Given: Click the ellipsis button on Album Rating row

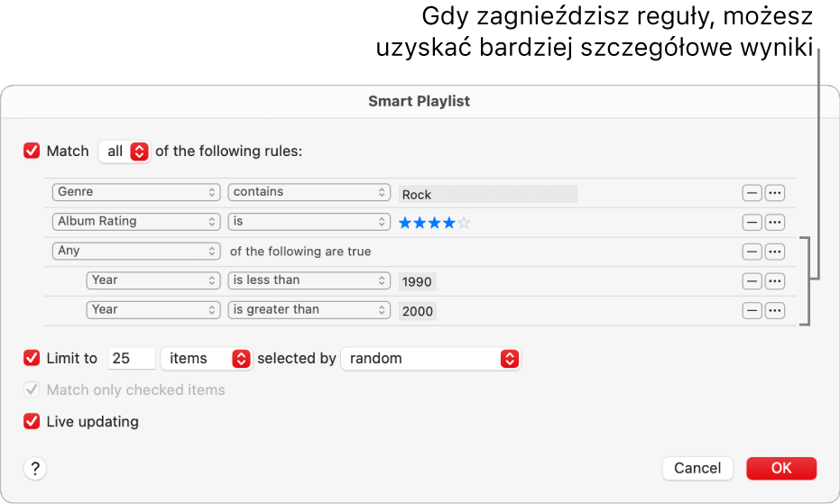Looking at the screenshot, I should 775,222.
